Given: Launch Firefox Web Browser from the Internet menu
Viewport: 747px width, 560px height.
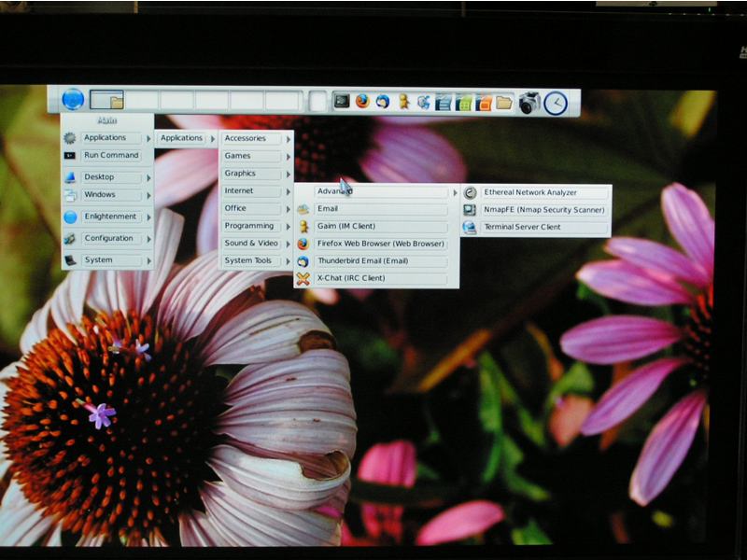Looking at the screenshot, I should click(x=376, y=244).
